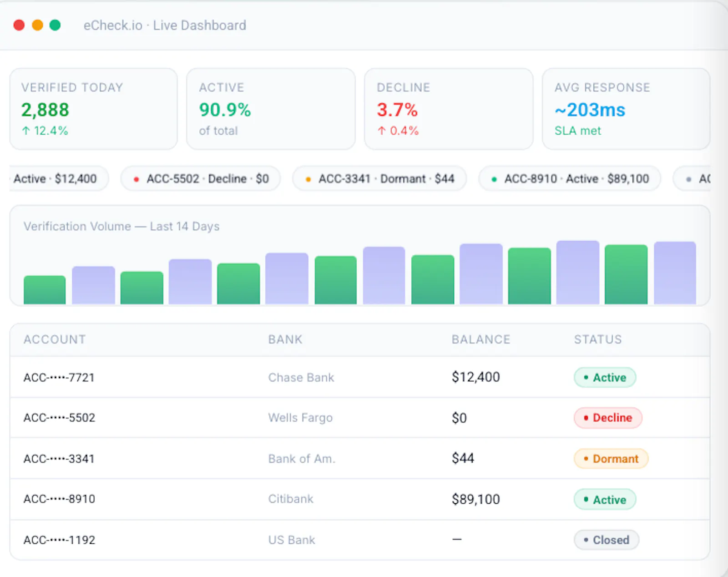Select account ACC-3341 row

(359, 458)
